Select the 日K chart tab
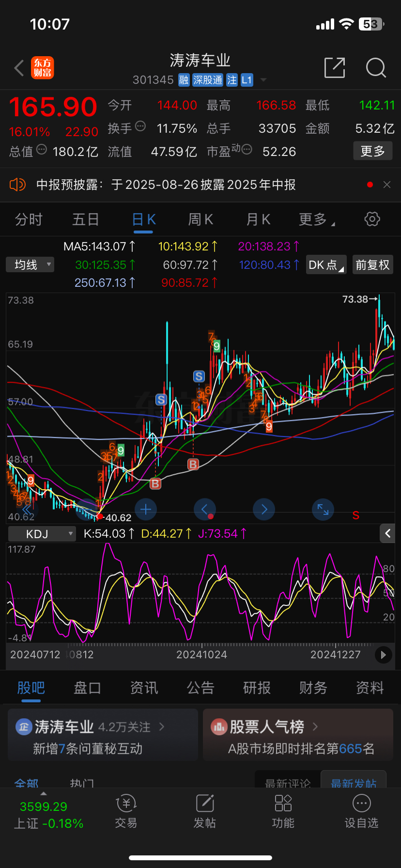 tap(144, 219)
